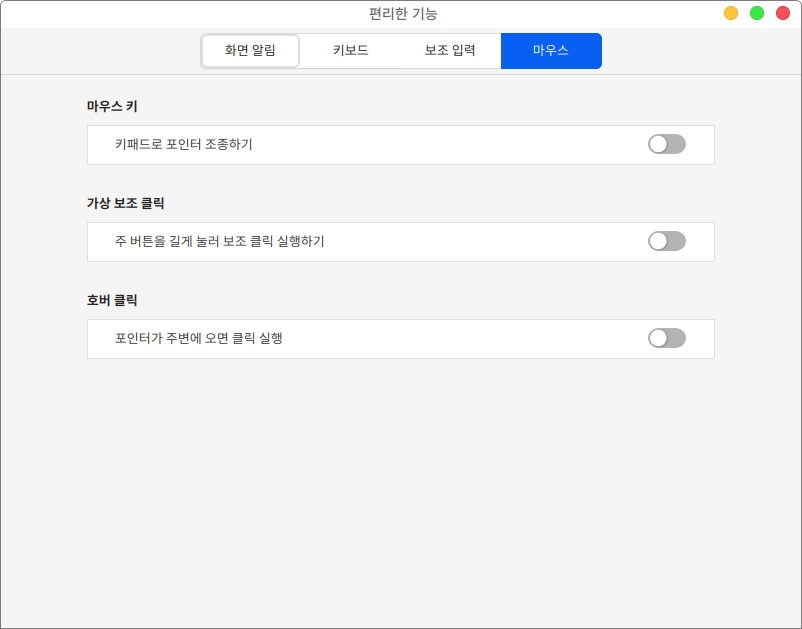
Task: Click the 호버 클릭 section heading
Action: point(112,300)
